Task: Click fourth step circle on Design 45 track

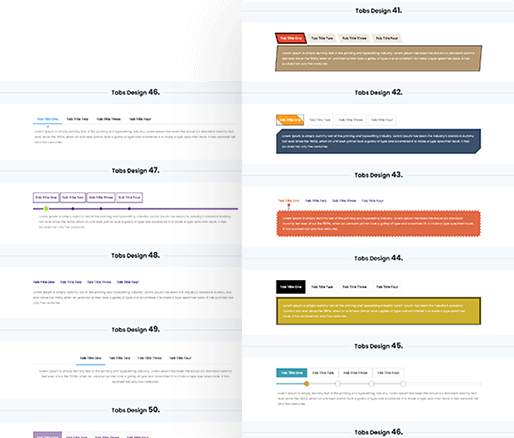Action: (x=403, y=384)
